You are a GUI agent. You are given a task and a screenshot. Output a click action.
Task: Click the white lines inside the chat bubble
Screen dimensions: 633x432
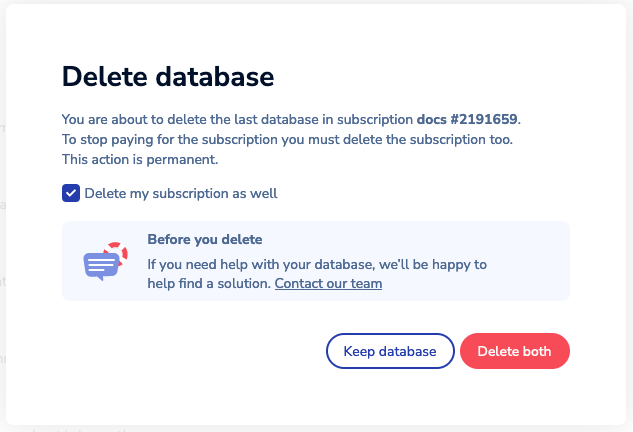tap(98, 264)
